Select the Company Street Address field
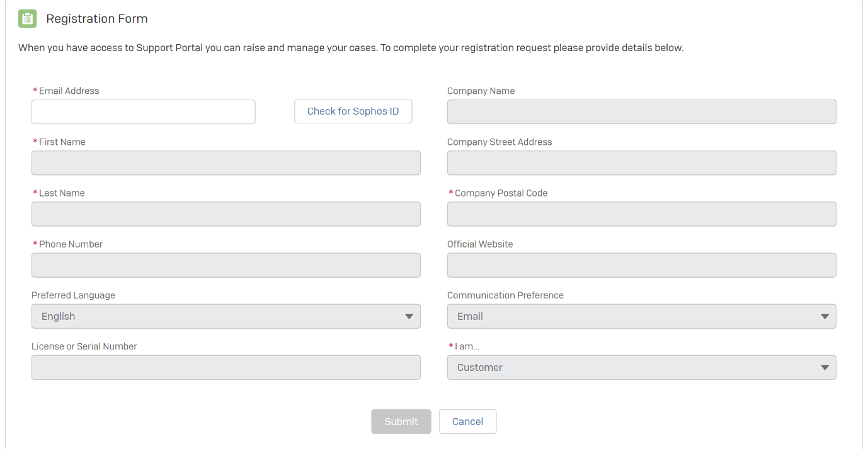Image resolution: width=868 pixels, height=449 pixels. (x=641, y=162)
